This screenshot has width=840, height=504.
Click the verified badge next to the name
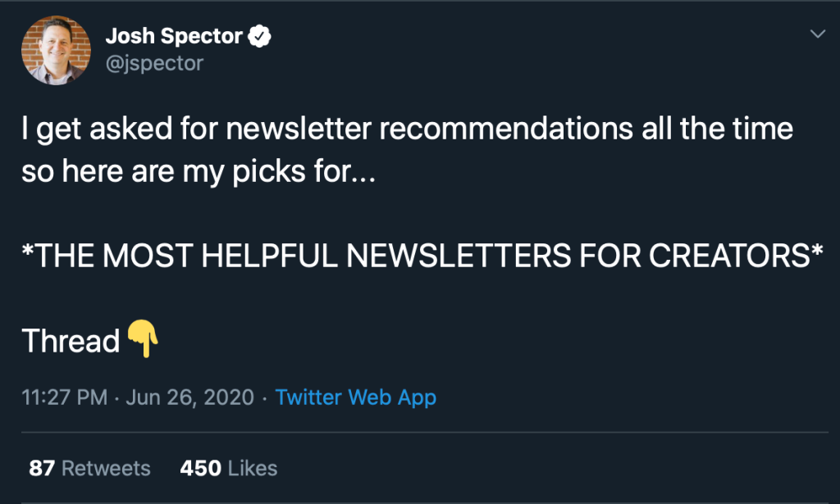click(261, 36)
